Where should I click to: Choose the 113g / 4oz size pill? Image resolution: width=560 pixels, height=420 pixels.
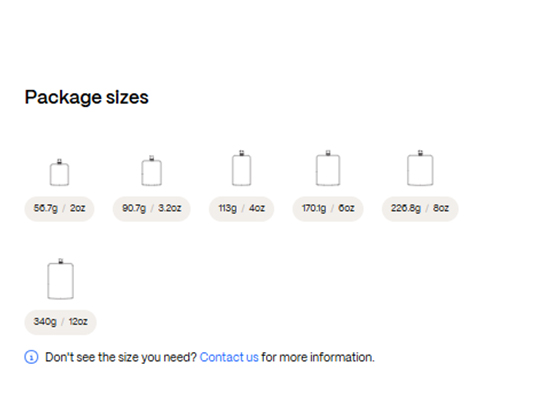(x=241, y=209)
